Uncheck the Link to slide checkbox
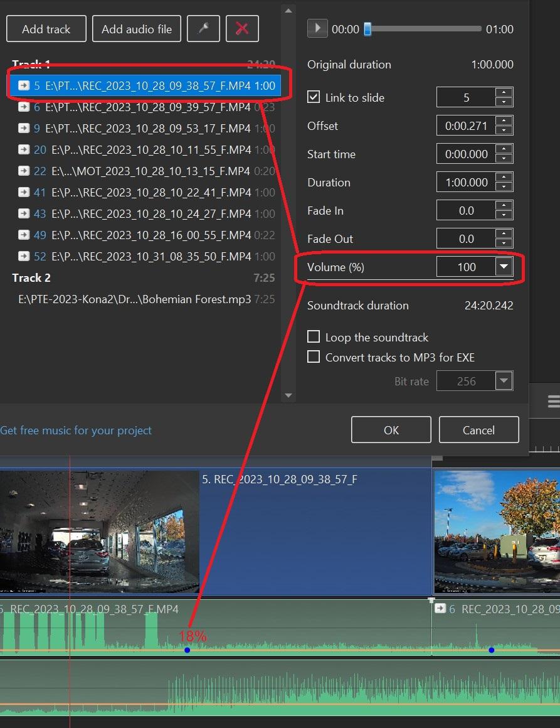 (x=314, y=98)
